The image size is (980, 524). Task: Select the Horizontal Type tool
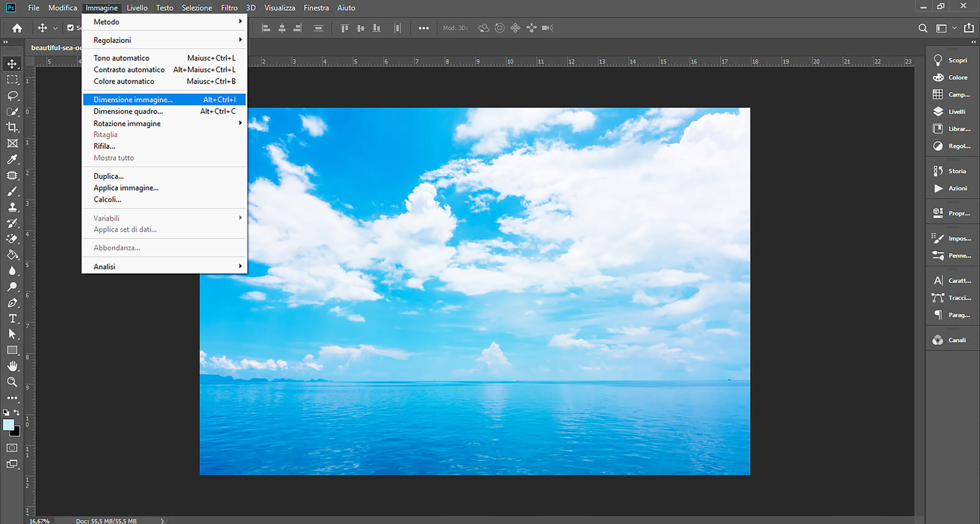[12, 319]
